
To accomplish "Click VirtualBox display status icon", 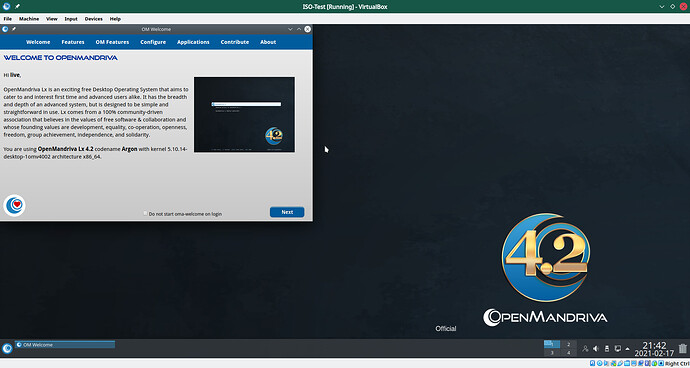I will (x=634, y=363).
